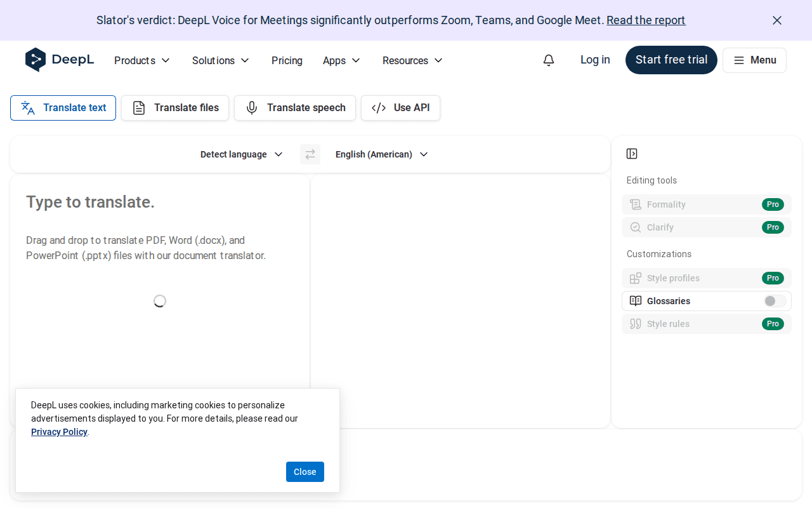Screen dimensions: 812x508
Task: Collapse the editing tools sidebar
Action: tap(632, 154)
